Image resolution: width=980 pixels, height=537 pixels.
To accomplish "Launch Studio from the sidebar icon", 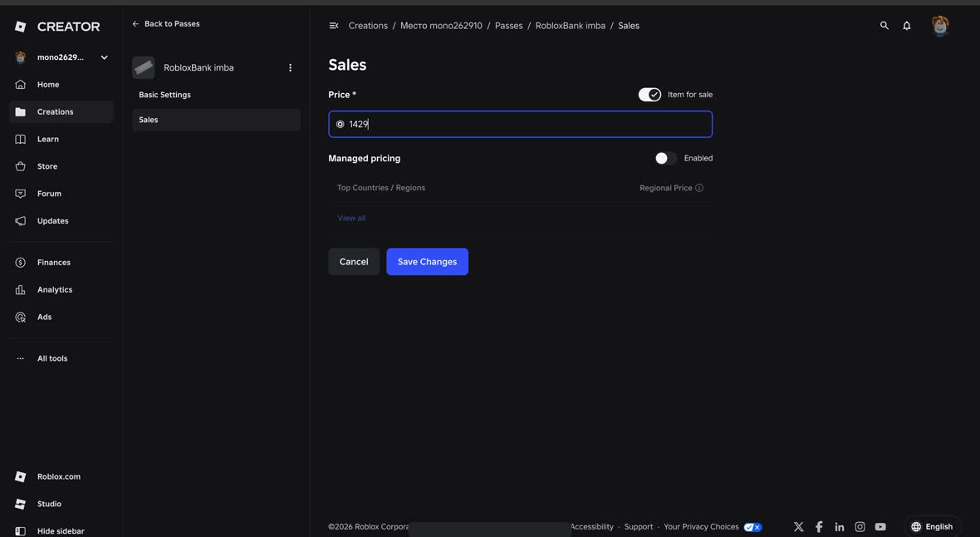I will pyautogui.click(x=21, y=504).
